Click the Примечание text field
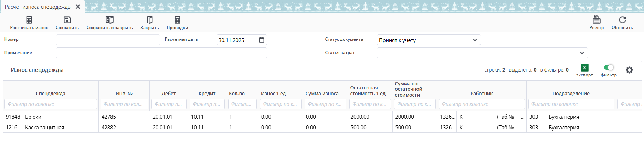 (161, 53)
